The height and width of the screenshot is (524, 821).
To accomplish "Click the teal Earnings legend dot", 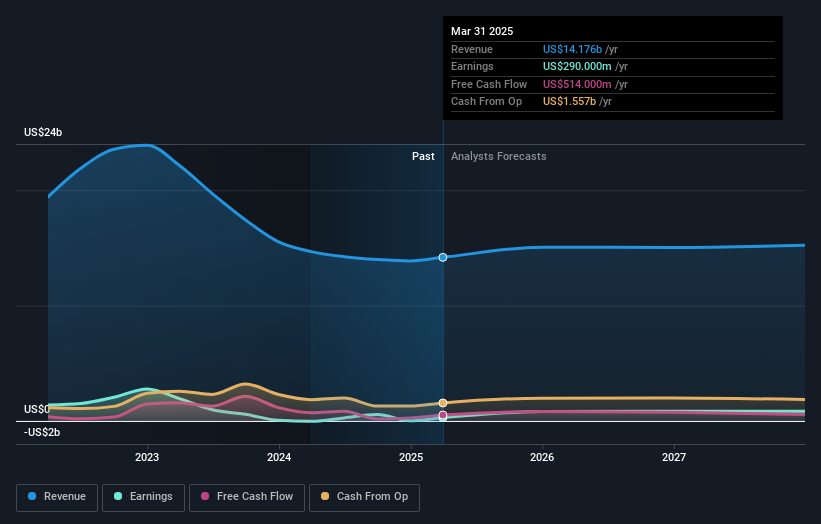I will pyautogui.click(x=118, y=496).
